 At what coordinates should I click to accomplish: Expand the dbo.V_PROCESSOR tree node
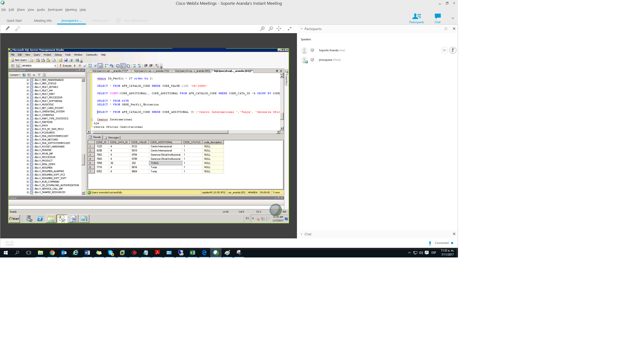coord(27,157)
